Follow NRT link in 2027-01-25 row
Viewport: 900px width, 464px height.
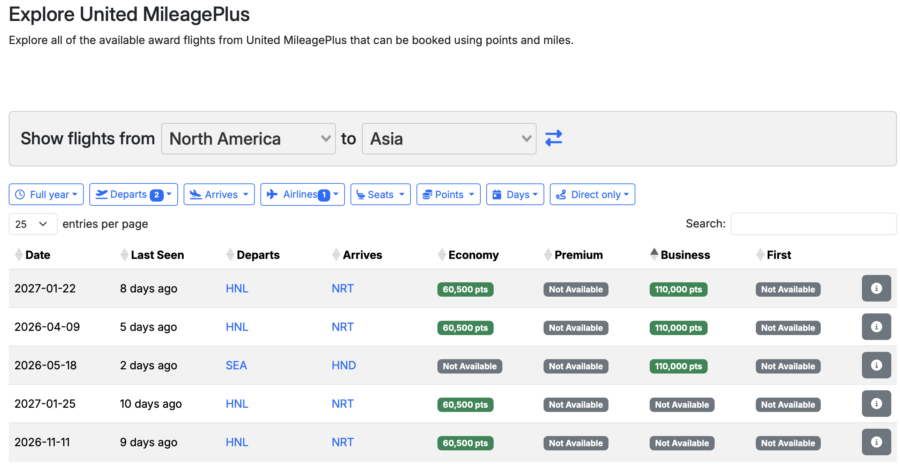pyautogui.click(x=343, y=404)
